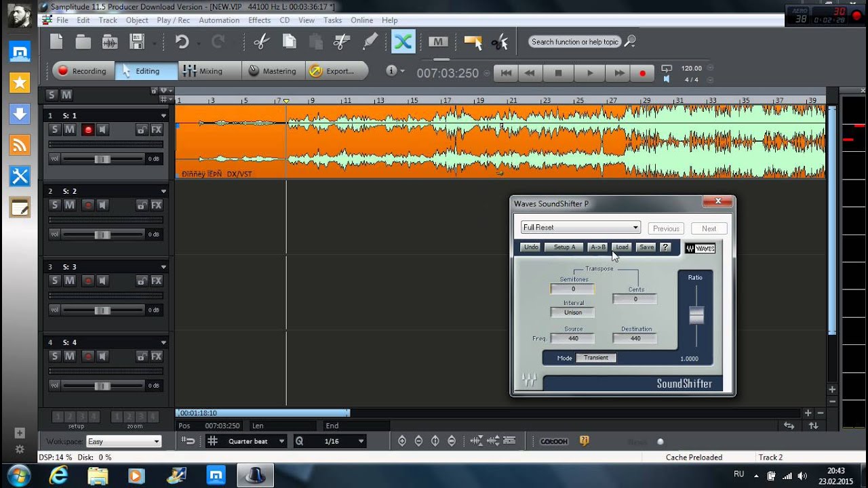The image size is (868, 488).
Task: Open the FX panel on track S: 3
Action: click(x=156, y=281)
